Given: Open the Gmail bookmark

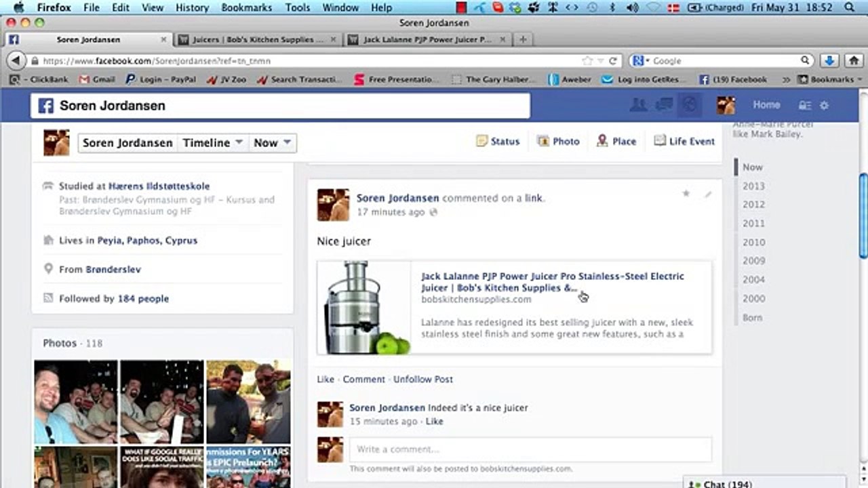Looking at the screenshot, I should [x=97, y=79].
